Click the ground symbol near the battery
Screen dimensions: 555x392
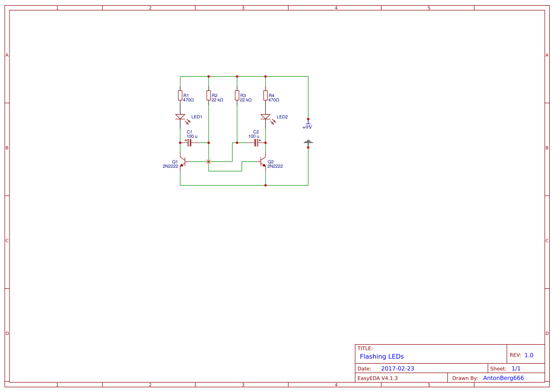pos(308,143)
